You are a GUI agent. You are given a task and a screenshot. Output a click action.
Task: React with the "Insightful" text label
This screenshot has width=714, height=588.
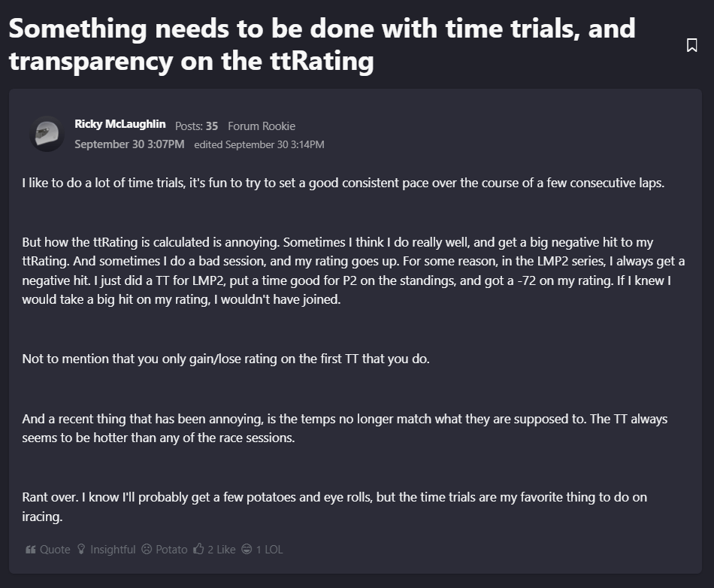click(x=113, y=550)
